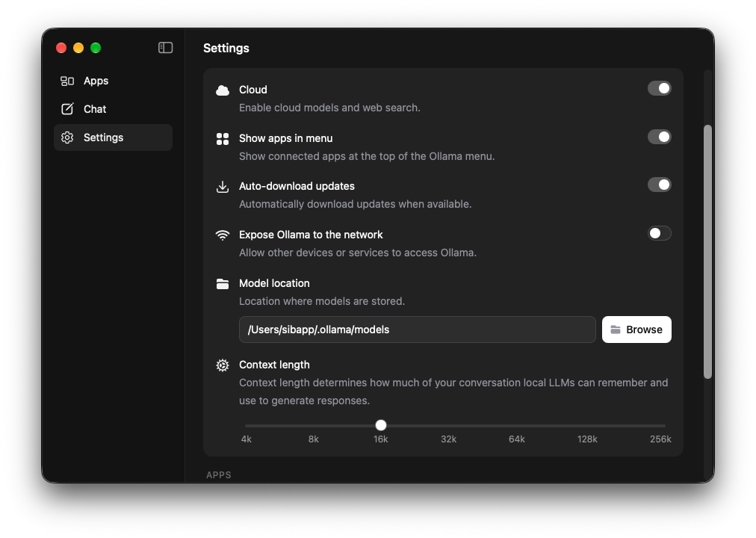Click the "Model location" title text
Image resolution: width=756 pixels, height=538 pixels.
(274, 283)
